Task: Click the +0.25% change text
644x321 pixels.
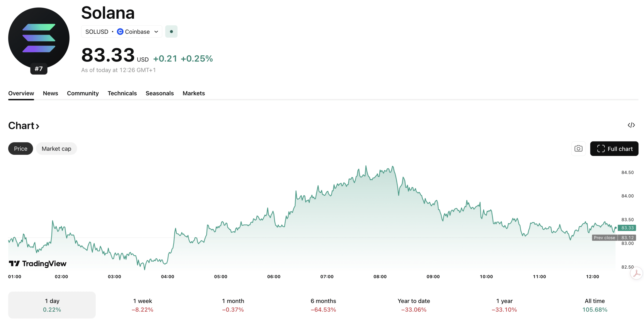Action: coord(197,58)
